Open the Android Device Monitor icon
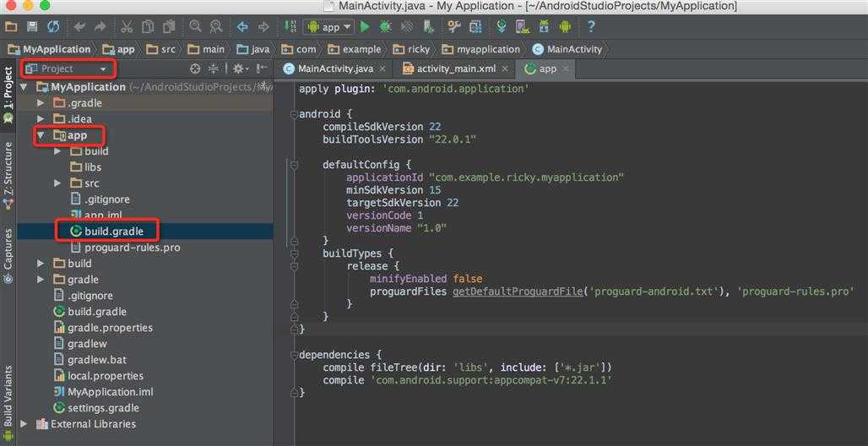 (x=565, y=26)
